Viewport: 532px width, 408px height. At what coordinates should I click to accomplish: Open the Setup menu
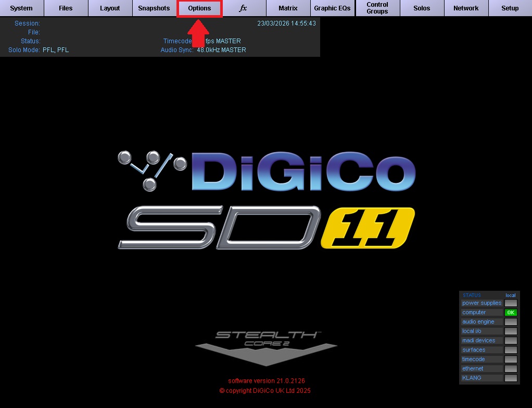(510, 8)
